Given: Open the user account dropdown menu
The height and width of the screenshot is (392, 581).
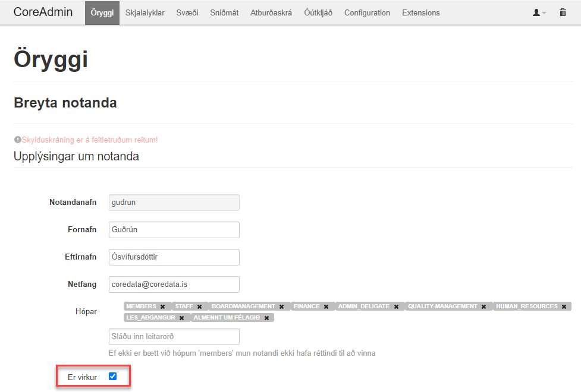Looking at the screenshot, I should click(539, 12).
